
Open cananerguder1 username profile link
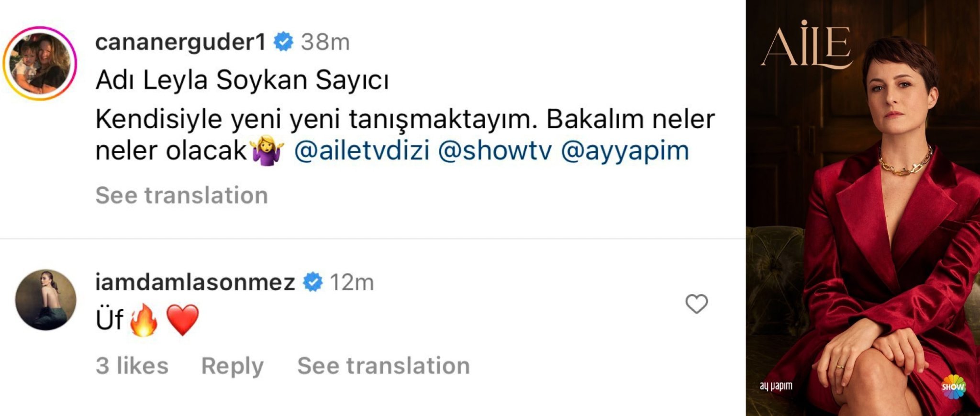pos(180,42)
